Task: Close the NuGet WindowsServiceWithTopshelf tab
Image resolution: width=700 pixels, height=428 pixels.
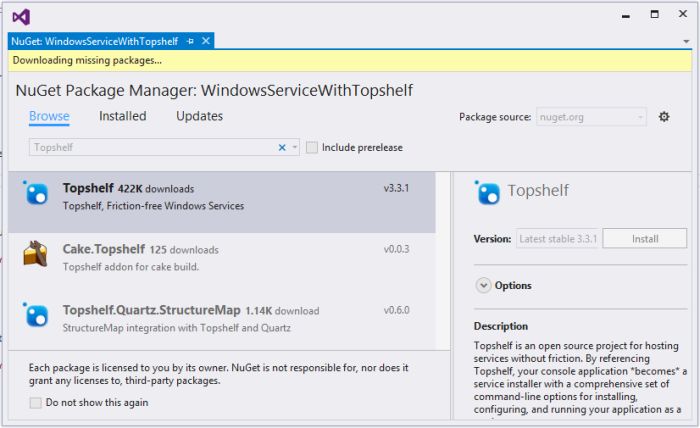Action: pyautogui.click(x=206, y=41)
